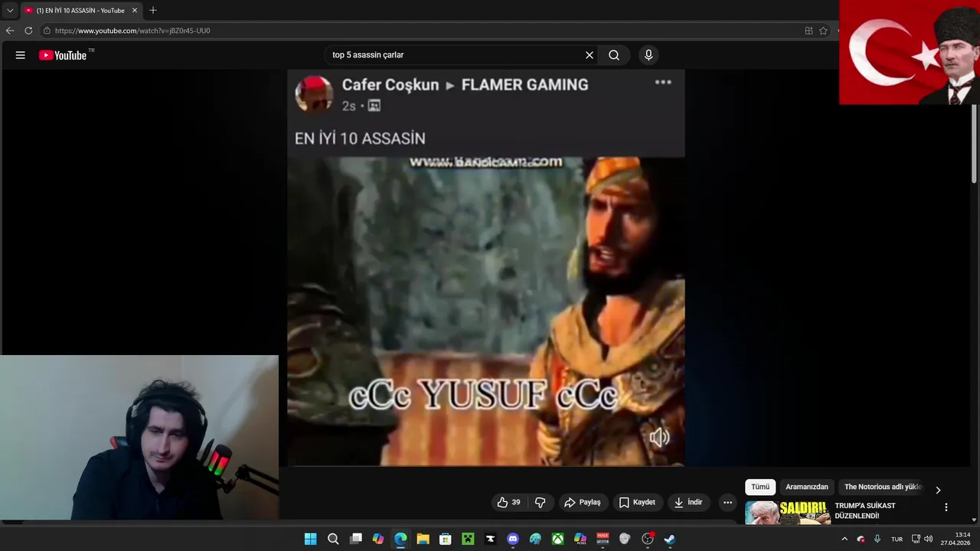
Task: Download the video with the İndir button
Action: pos(688,503)
